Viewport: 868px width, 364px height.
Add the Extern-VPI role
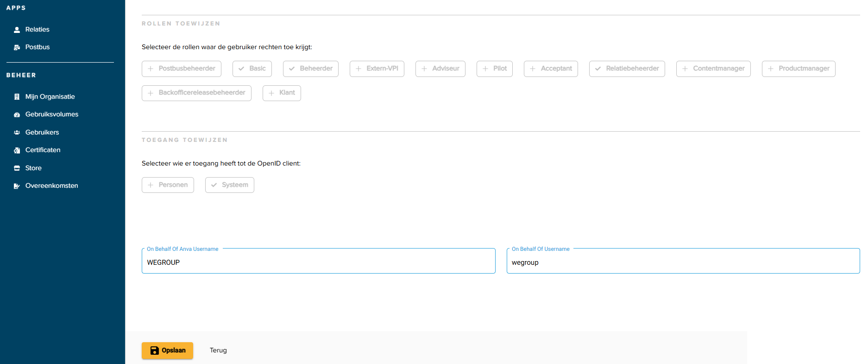pos(377,69)
